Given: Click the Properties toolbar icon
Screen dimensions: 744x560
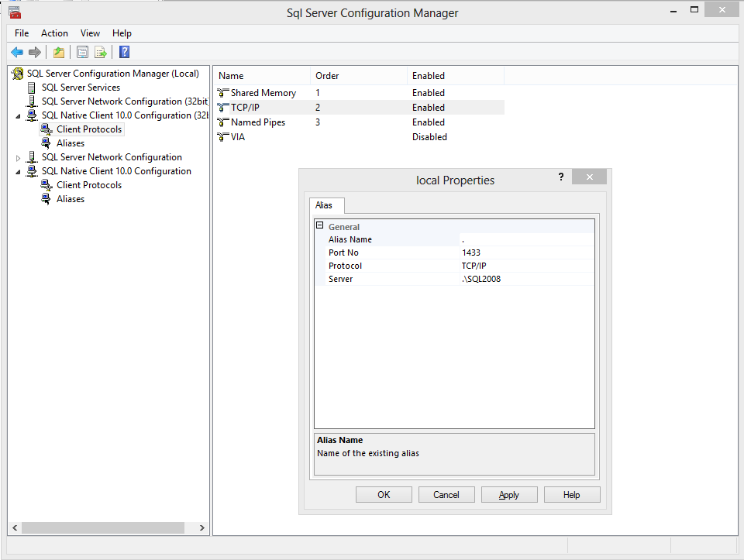Looking at the screenshot, I should (83, 52).
